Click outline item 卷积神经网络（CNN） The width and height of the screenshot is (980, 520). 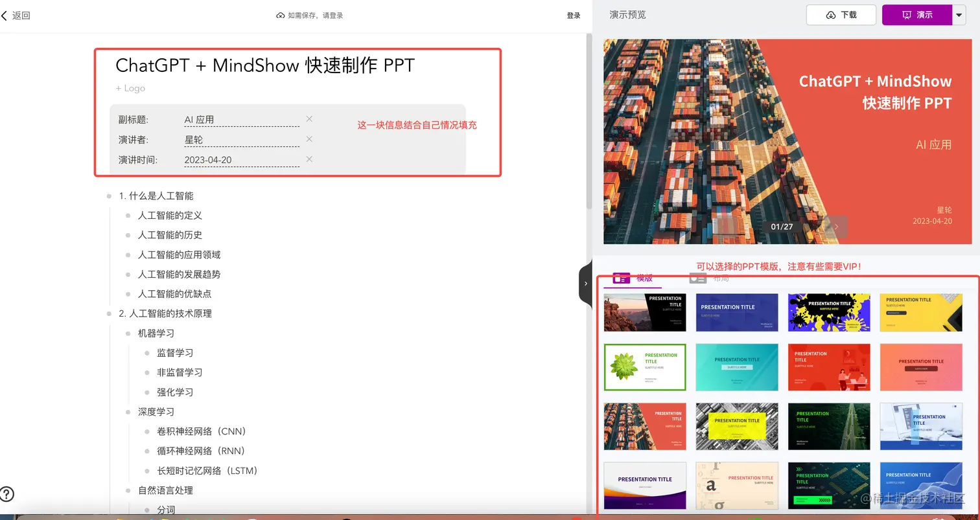click(x=203, y=431)
